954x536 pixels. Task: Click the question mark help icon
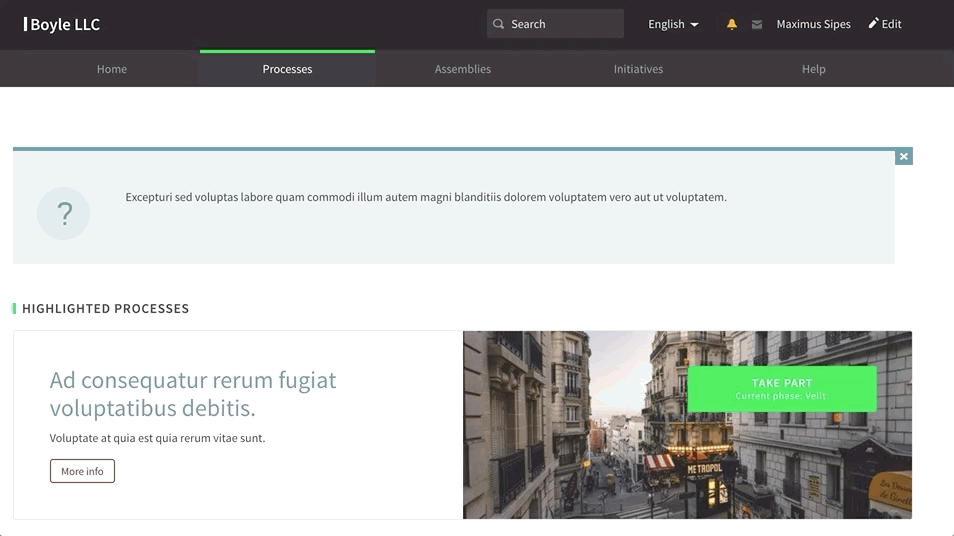coord(64,213)
